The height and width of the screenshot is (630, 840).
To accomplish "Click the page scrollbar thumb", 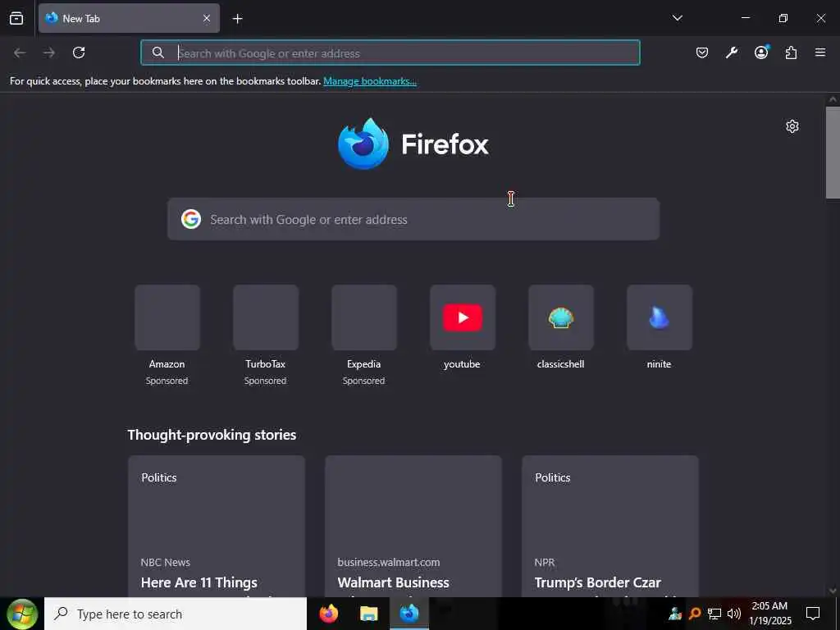I will coord(833,153).
